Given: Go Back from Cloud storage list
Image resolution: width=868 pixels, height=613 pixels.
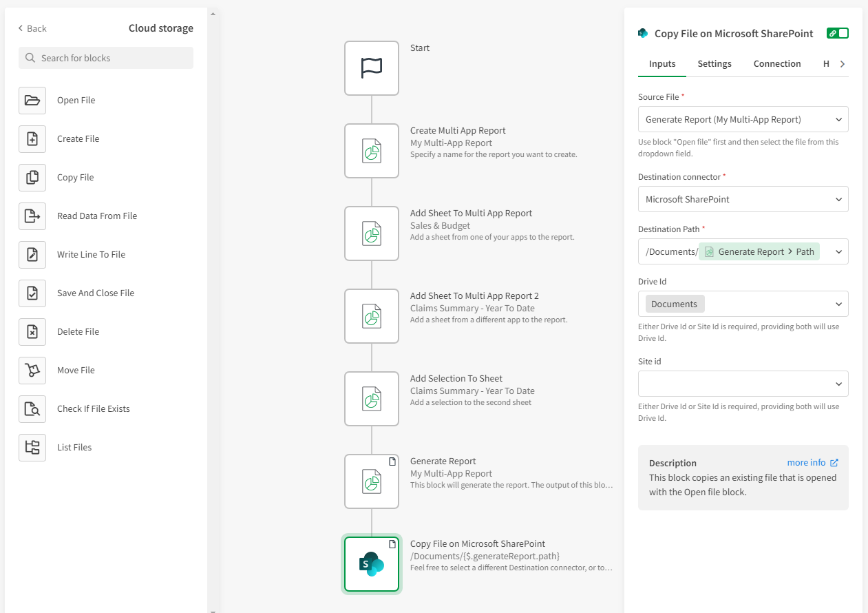Looking at the screenshot, I should 32,28.
